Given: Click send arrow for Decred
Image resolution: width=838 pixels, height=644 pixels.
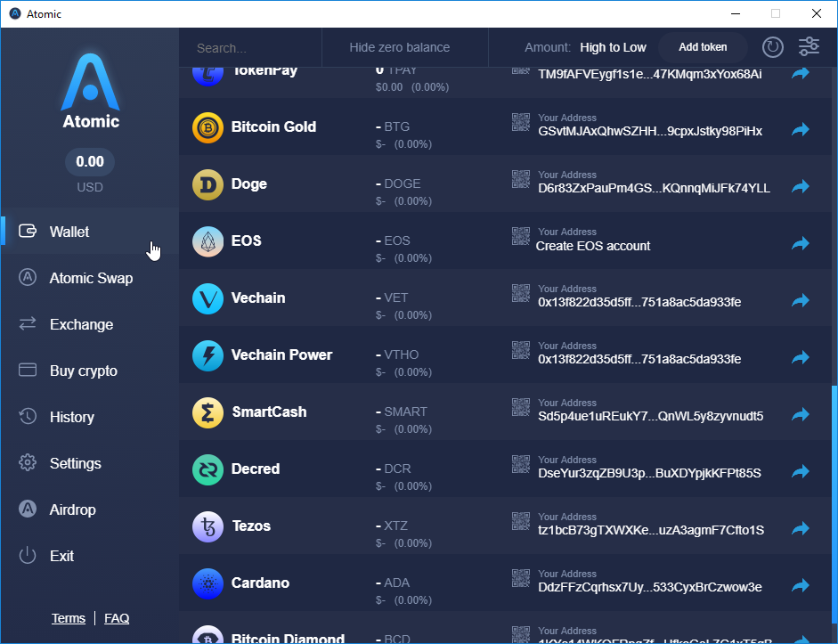Looking at the screenshot, I should pos(800,471).
